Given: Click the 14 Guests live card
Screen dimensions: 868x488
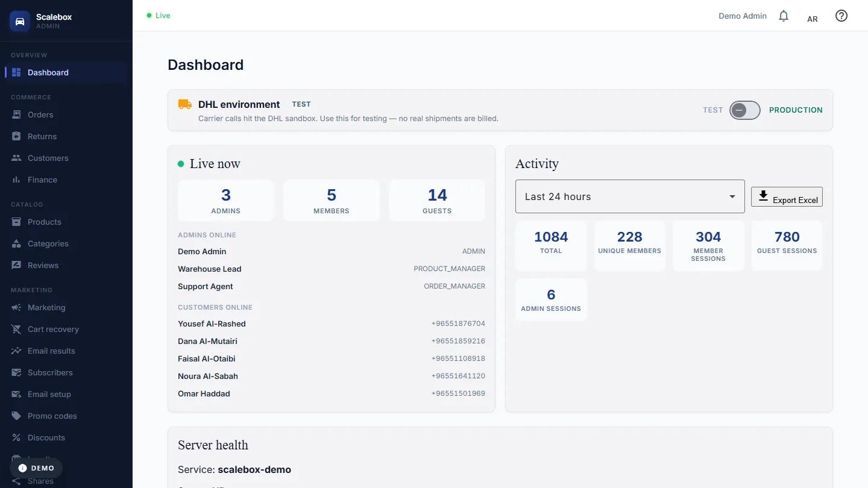Looking at the screenshot, I should [x=437, y=201].
